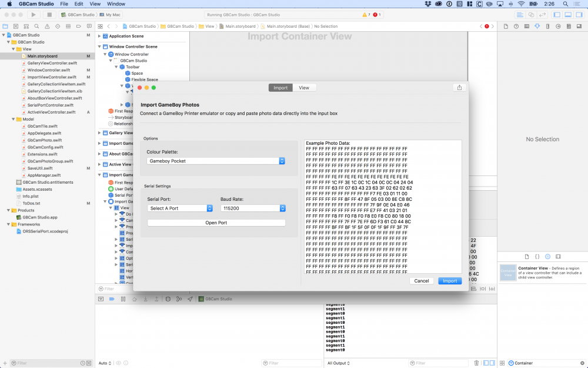Screen dimensions: 588x368
Task: Toggle the bottom Debug area visibility
Action: point(567,14)
